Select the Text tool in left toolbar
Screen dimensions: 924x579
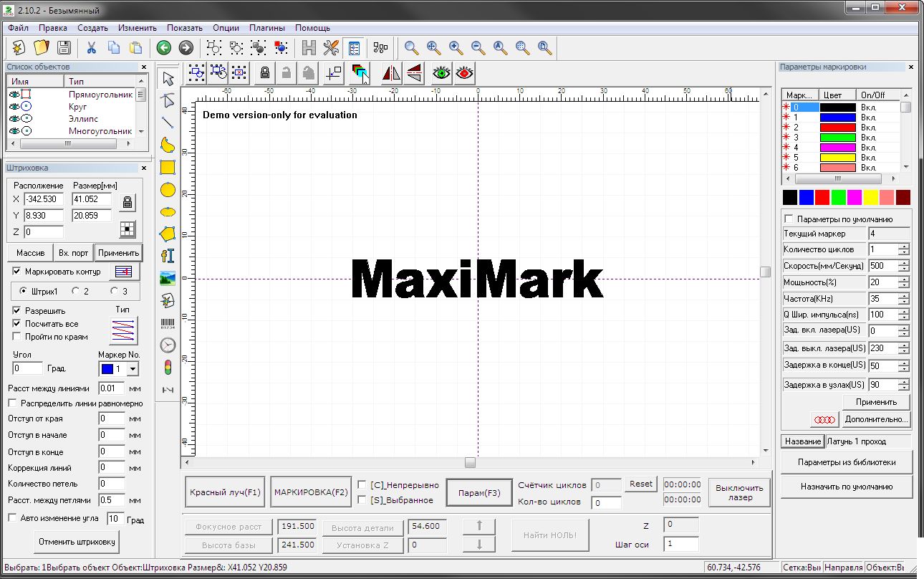click(168, 255)
